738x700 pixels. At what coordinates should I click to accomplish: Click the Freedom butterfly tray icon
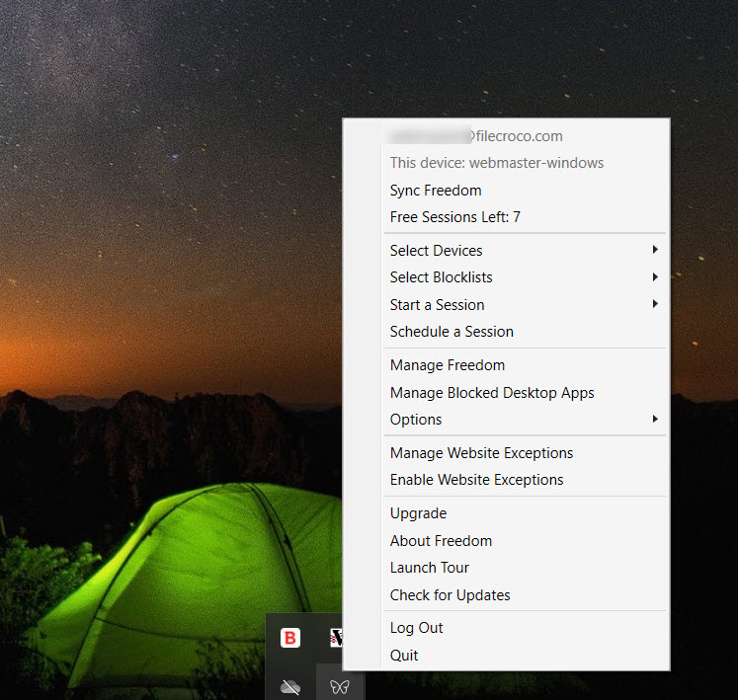(x=339, y=687)
